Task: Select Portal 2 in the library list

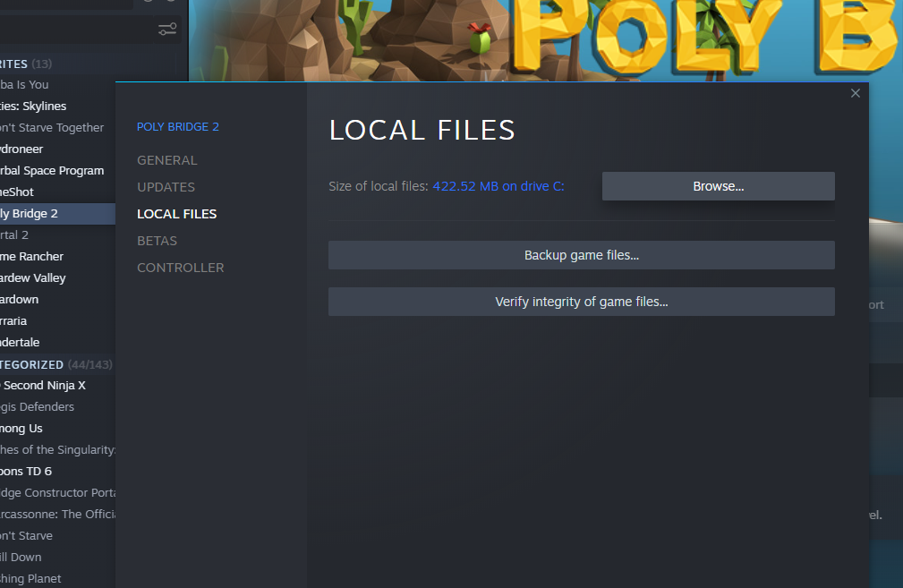Action: pyautogui.click(x=57, y=235)
